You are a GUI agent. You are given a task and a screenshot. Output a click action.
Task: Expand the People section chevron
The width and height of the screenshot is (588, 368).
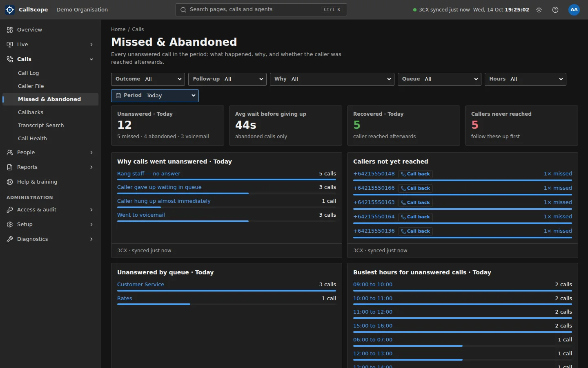(x=91, y=153)
